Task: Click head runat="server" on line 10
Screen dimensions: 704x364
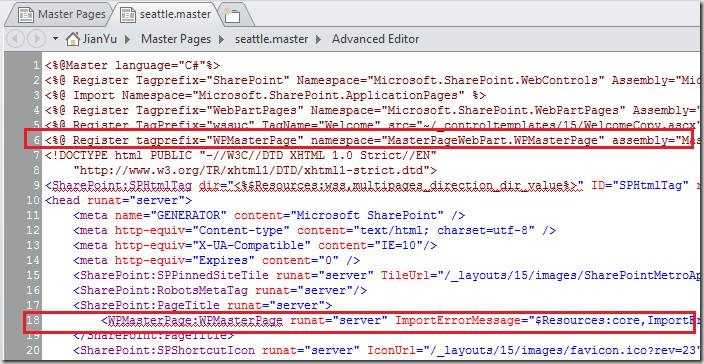Action: coord(118,200)
